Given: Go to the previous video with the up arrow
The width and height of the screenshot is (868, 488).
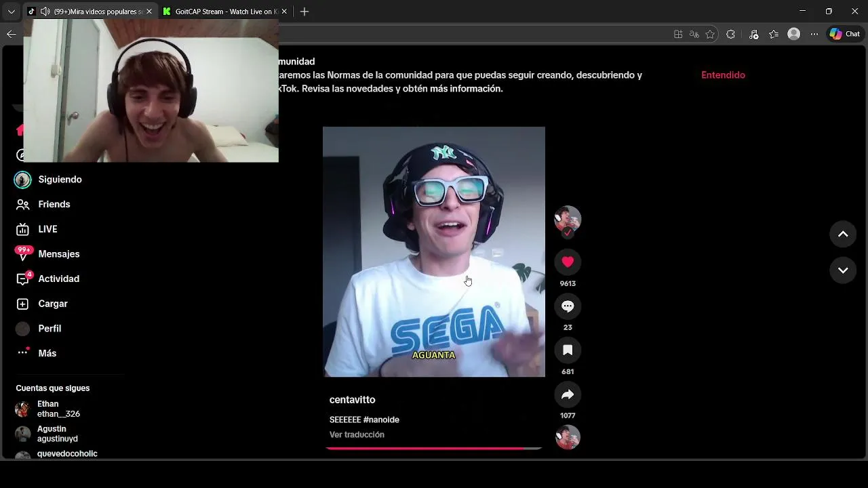Looking at the screenshot, I should 843,234.
